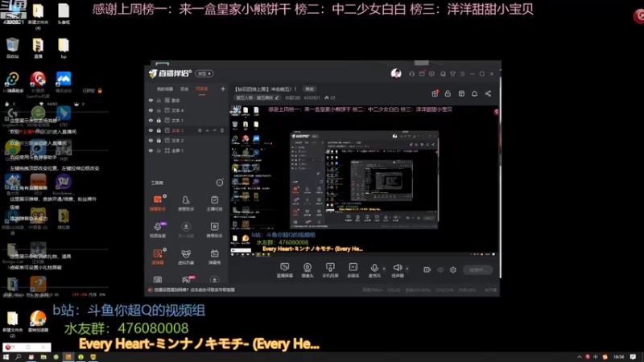Open the mail icon in the title bar
The image size is (644, 362).
click(422, 74)
